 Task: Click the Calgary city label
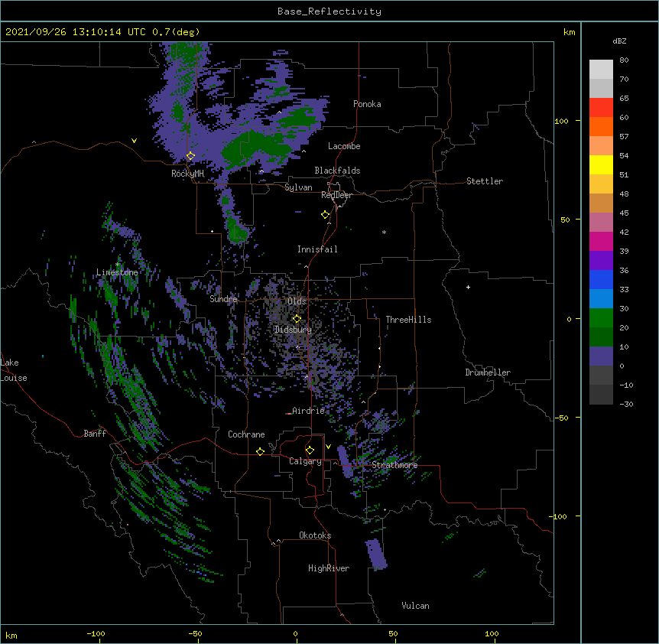tap(305, 461)
